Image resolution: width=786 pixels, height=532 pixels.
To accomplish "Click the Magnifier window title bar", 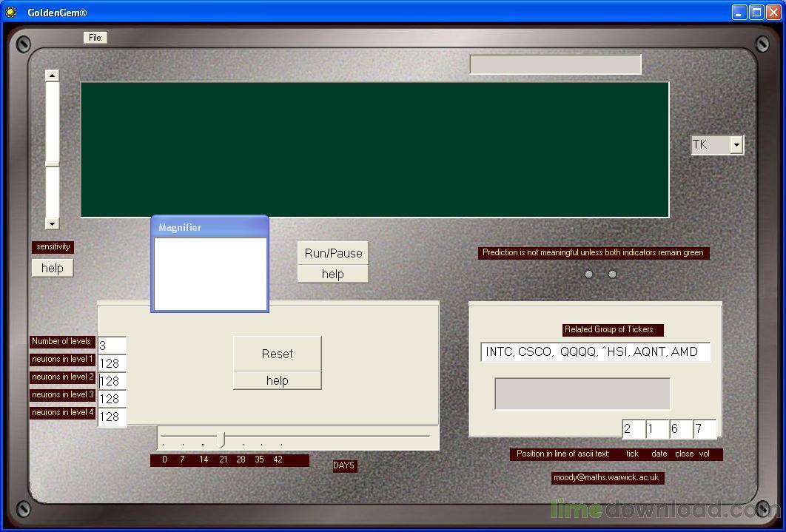I will (209, 227).
